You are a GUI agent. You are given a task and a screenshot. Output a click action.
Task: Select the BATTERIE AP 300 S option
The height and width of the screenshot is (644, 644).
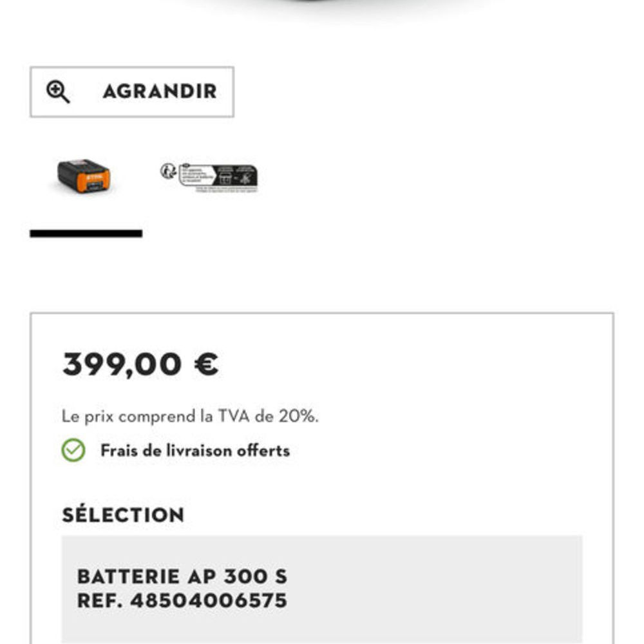tap(182, 576)
